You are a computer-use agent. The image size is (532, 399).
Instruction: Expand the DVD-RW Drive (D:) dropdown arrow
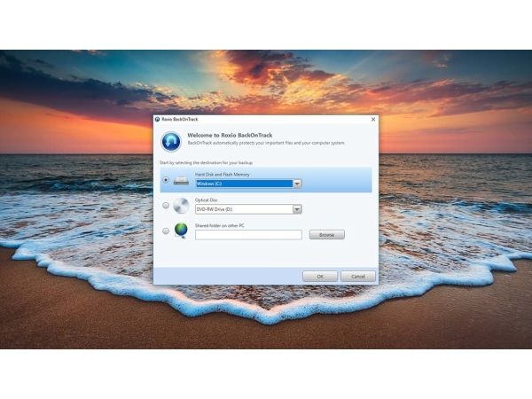click(x=297, y=209)
